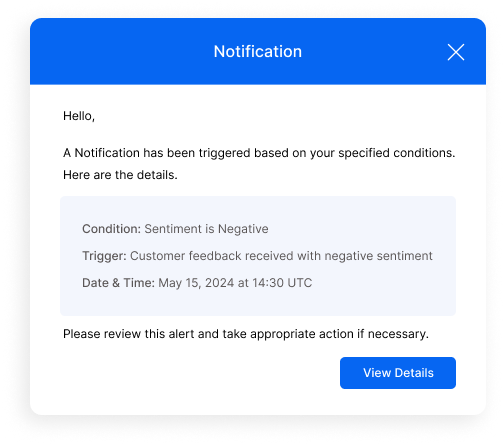
Task: Click the Notification header title
Action: [258, 51]
